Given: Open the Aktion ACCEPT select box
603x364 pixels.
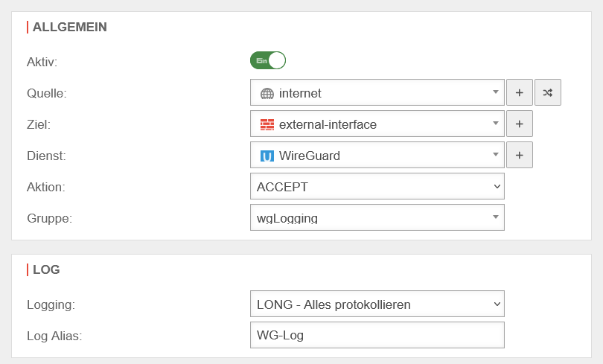Looking at the screenshot, I should point(377,187).
